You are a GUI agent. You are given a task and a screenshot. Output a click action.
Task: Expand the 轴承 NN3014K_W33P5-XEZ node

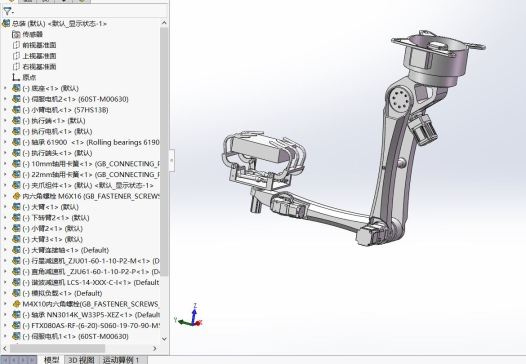[5, 315]
